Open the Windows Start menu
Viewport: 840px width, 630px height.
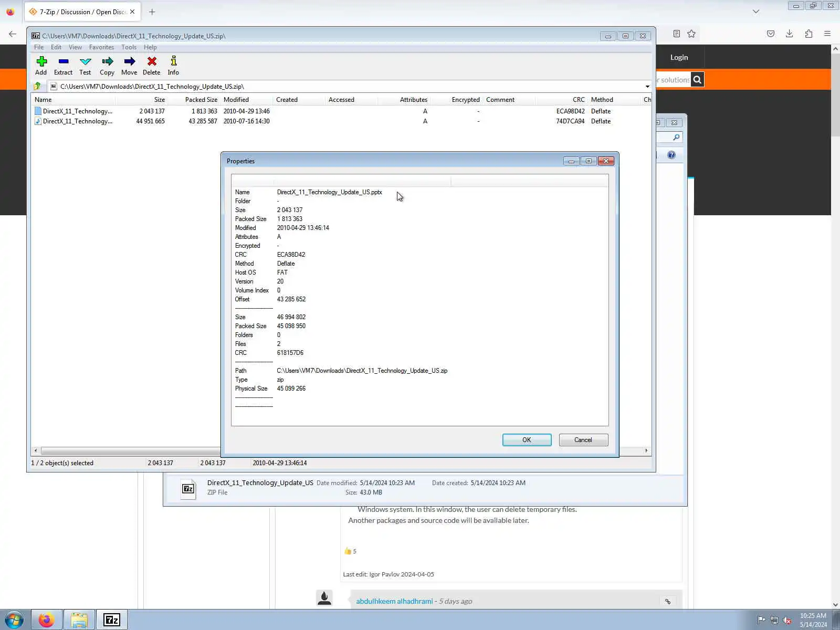[x=14, y=620]
